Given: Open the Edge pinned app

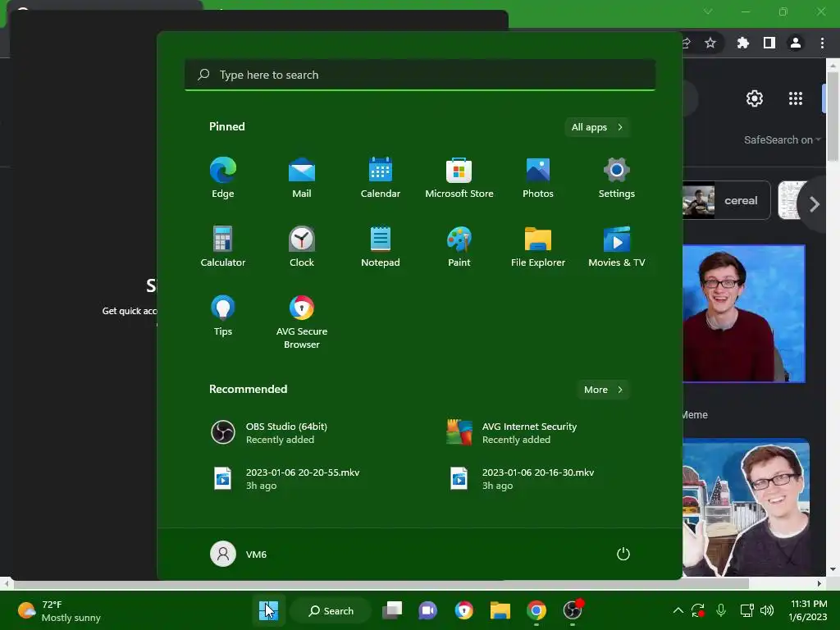Looking at the screenshot, I should click(223, 178).
